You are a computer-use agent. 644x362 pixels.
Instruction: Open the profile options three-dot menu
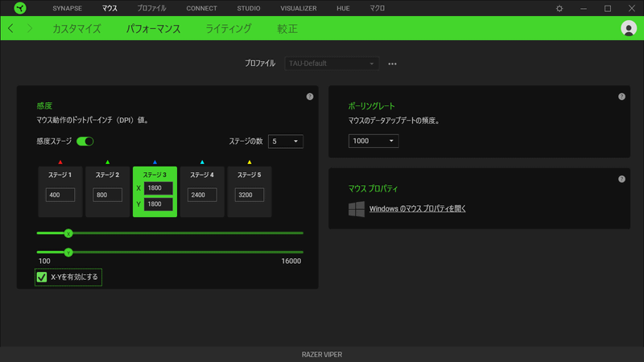pos(392,64)
